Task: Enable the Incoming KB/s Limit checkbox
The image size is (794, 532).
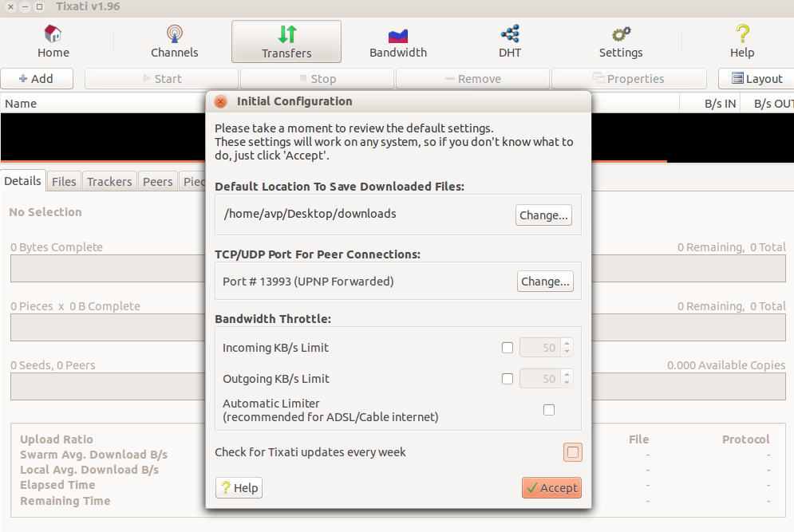Action: pyautogui.click(x=508, y=348)
